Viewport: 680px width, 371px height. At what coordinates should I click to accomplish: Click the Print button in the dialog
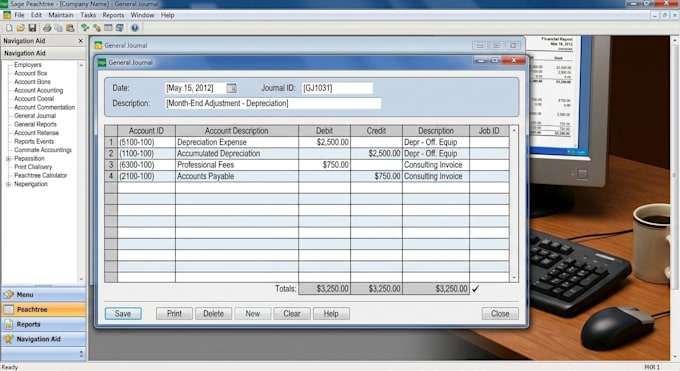click(x=174, y=314)
